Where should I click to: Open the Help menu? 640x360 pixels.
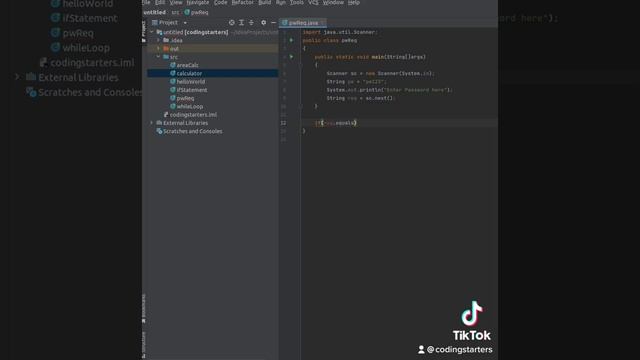coord(354,2)
